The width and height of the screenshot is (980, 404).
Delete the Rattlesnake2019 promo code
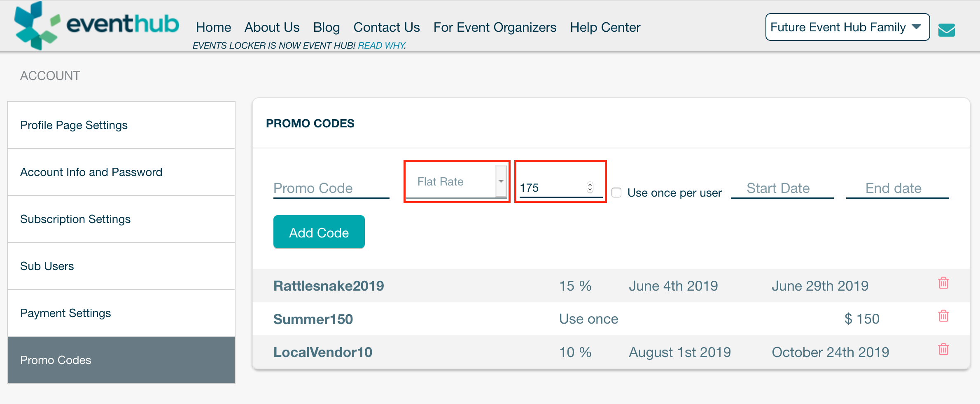click(943, 283)
